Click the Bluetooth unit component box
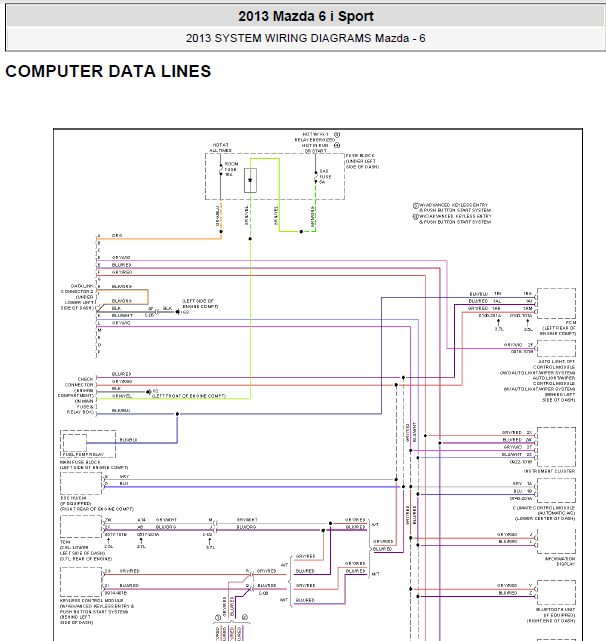This screenshot has height=641, width=606. point(556,592)
